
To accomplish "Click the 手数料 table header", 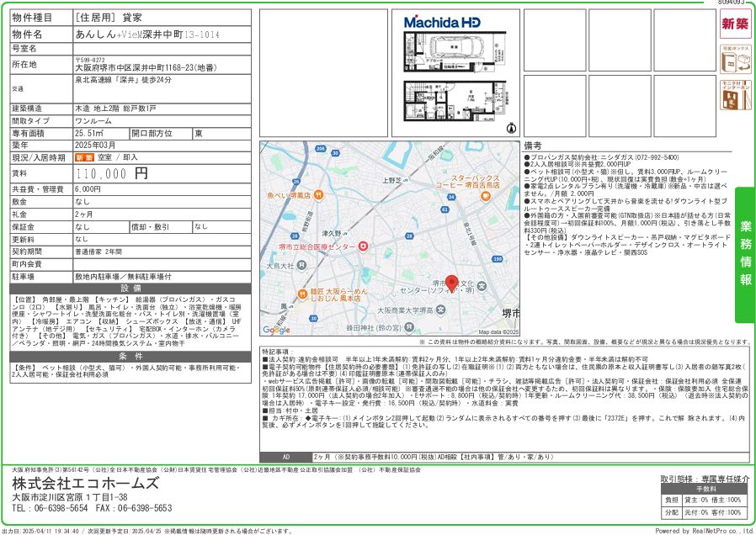I will (x=705, y=490).
